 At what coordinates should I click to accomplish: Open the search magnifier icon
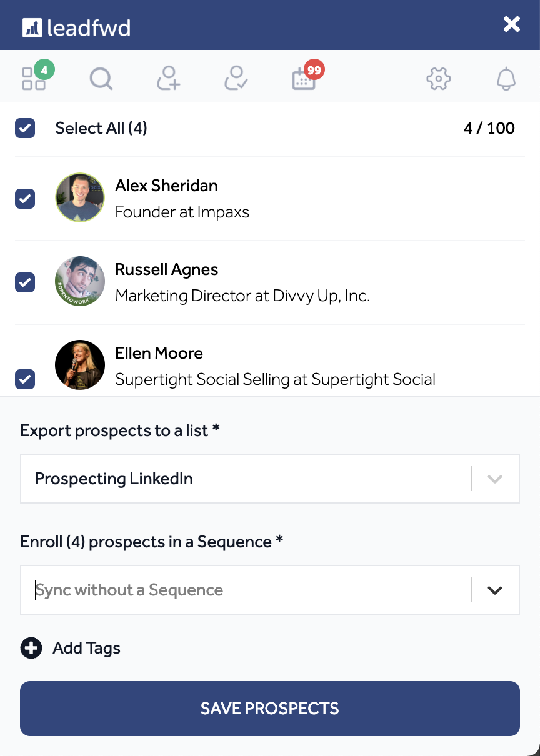pos(101,79)
